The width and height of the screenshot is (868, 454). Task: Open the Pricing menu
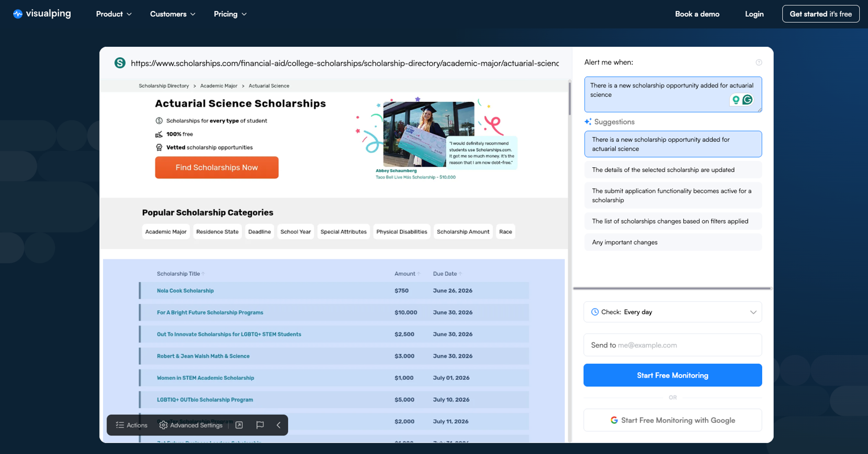tap(230, 14)
